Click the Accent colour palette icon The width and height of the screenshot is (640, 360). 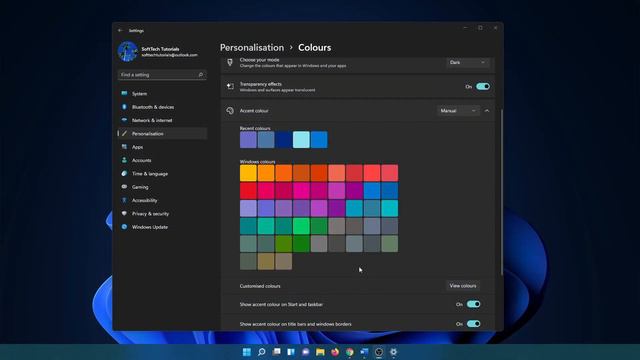(x=230, y=111)
